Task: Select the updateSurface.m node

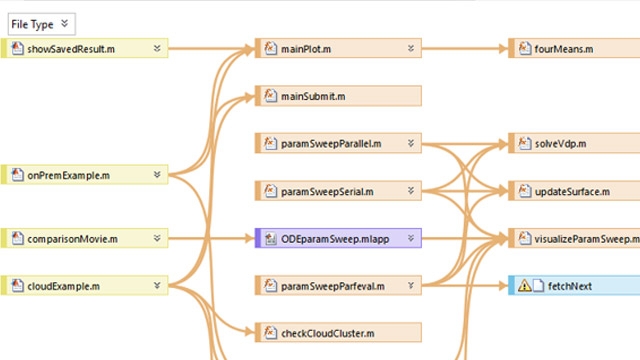Action: coord(574,191)
